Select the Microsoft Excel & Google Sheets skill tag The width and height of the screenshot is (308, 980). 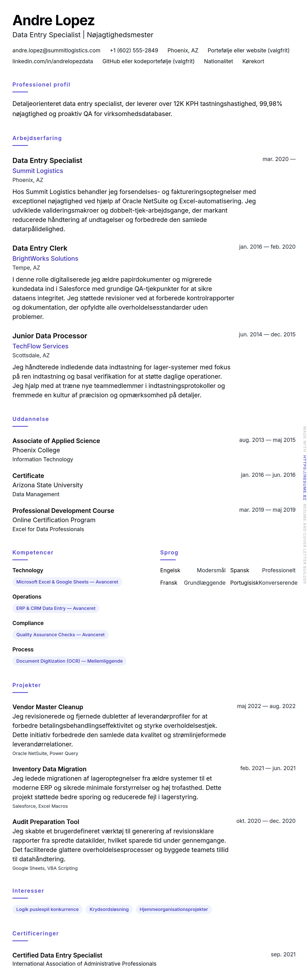coord(67,582)
